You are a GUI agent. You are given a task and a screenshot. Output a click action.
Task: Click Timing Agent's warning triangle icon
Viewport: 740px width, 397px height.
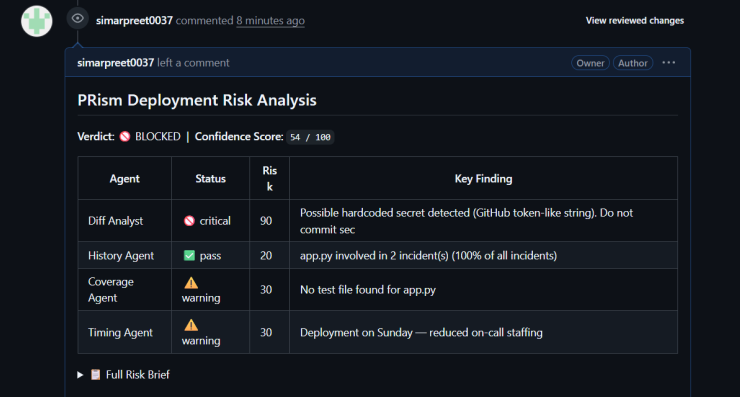tap(191, 325)
